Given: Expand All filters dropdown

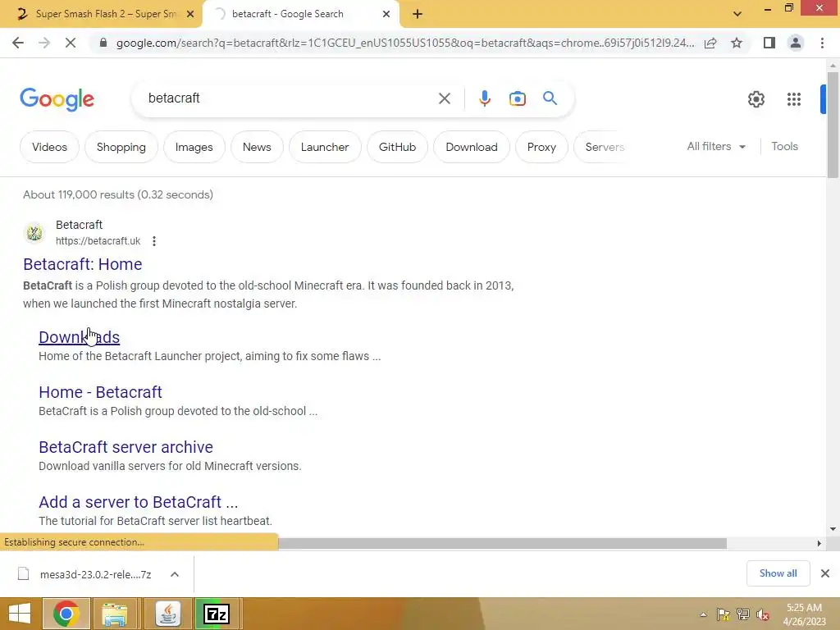Looking at the screenshot, I should 716,146.
